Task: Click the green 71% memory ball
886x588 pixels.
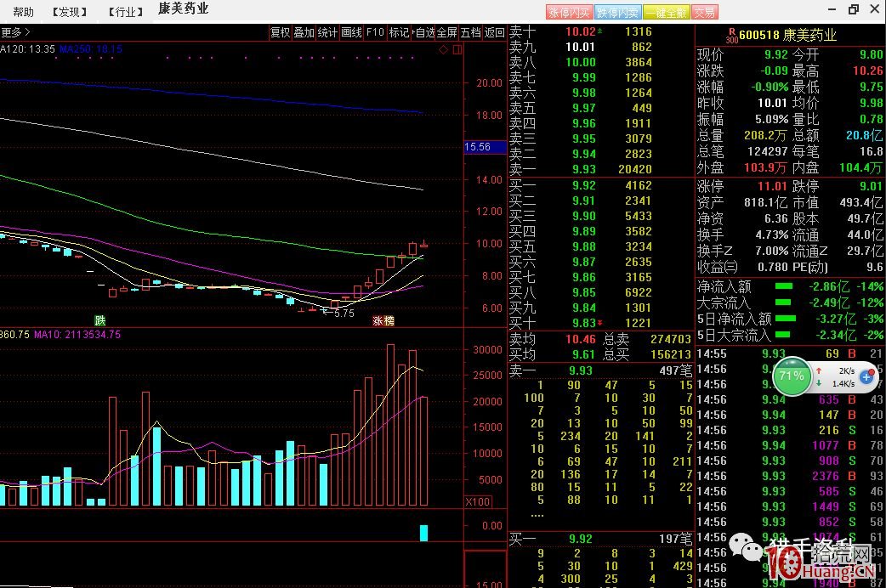Action: [792, 376]
